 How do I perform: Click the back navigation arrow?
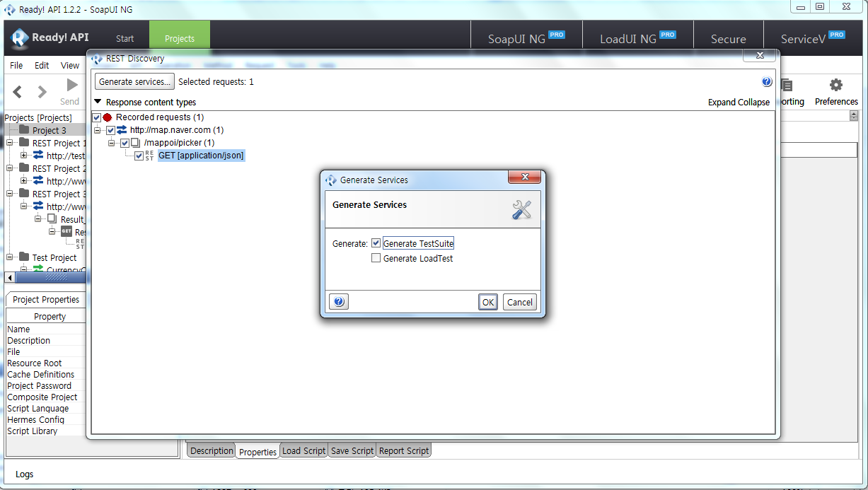(18, 92)
